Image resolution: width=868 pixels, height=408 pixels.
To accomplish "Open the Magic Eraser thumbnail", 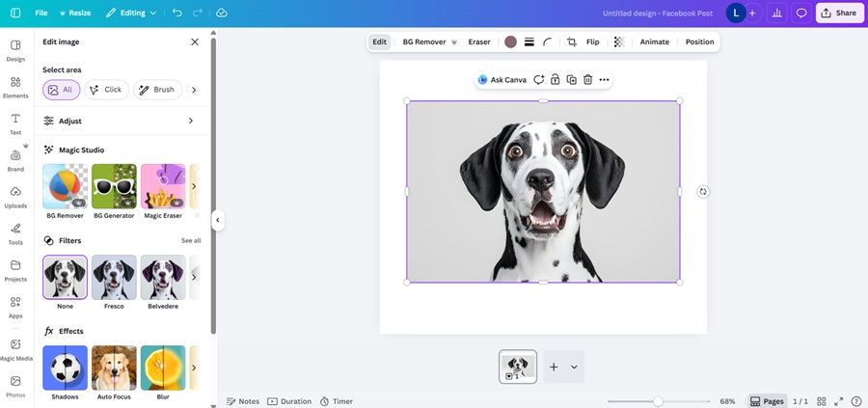I will 163,186.
